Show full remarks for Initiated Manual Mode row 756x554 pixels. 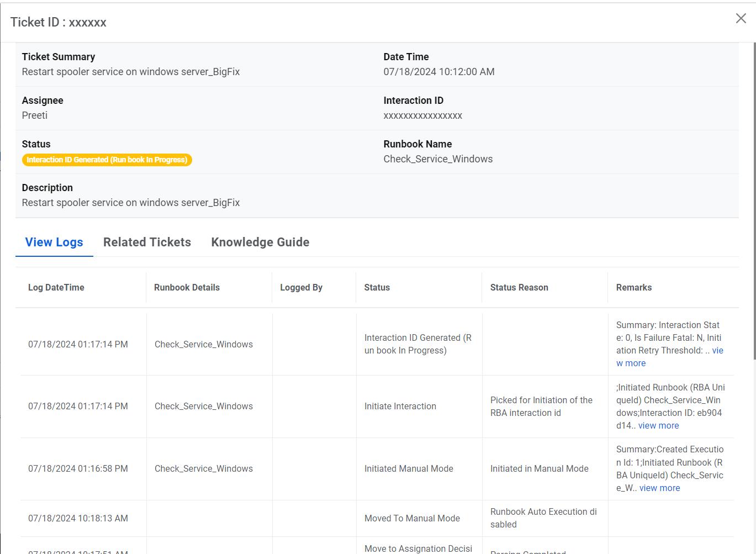(x=659, y=488)
